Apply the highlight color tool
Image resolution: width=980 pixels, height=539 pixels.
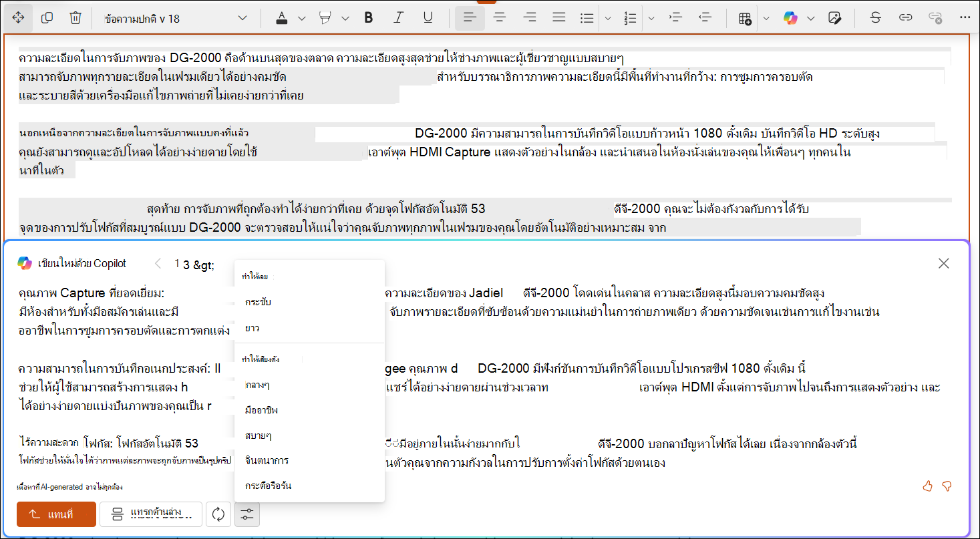pyautogui.click(x=325, y=18)
